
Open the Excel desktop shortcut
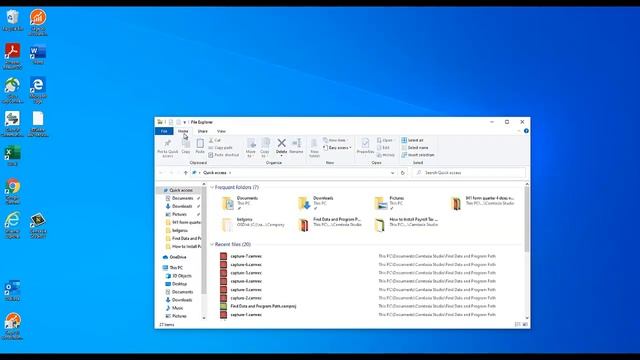(13, 156)
